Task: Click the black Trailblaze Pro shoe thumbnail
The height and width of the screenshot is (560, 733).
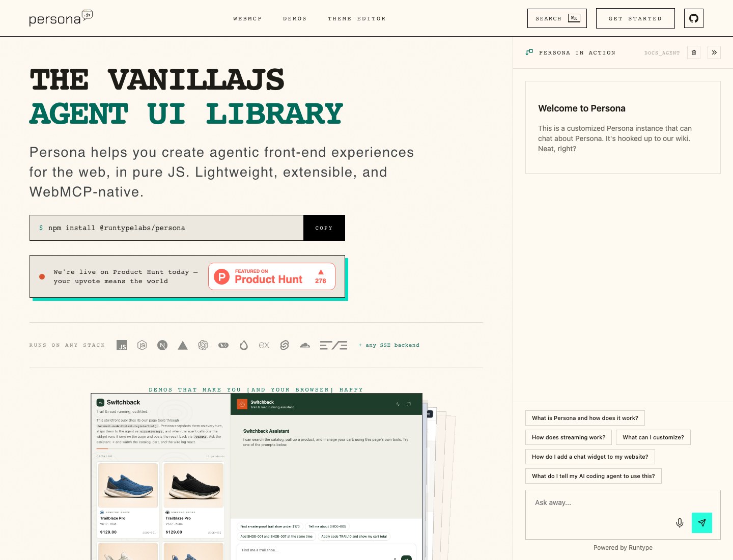Action: click(x=193, y=485)
